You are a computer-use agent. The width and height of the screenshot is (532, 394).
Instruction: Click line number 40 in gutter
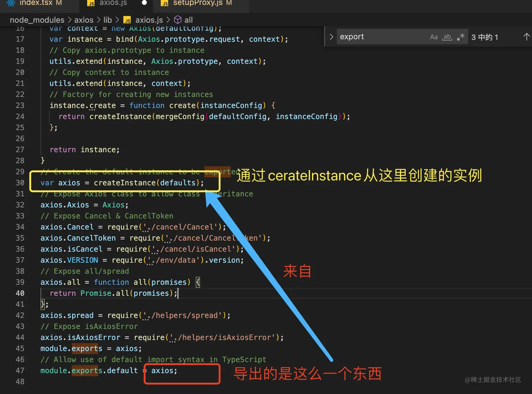pyautogui.click(x=20, y=293)
